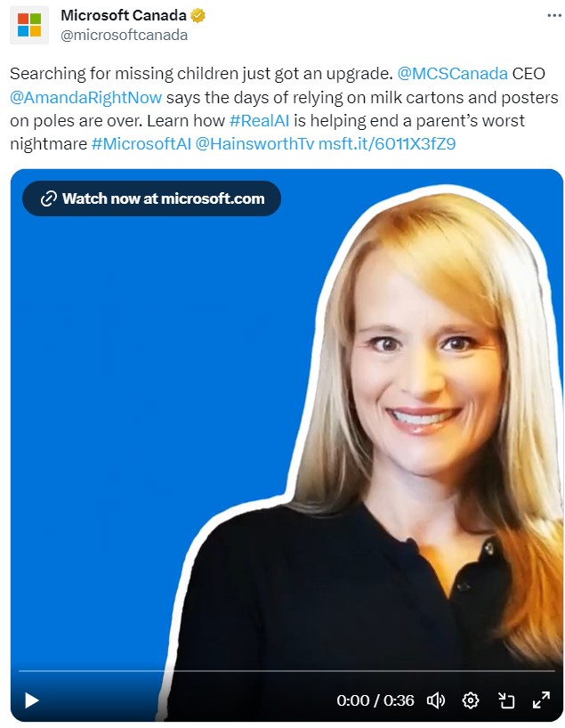Open the three-dot more options menu
Image resolution: width=565 pixels, height=728 pixels.
pyautogui.click(x=553, y=15)
